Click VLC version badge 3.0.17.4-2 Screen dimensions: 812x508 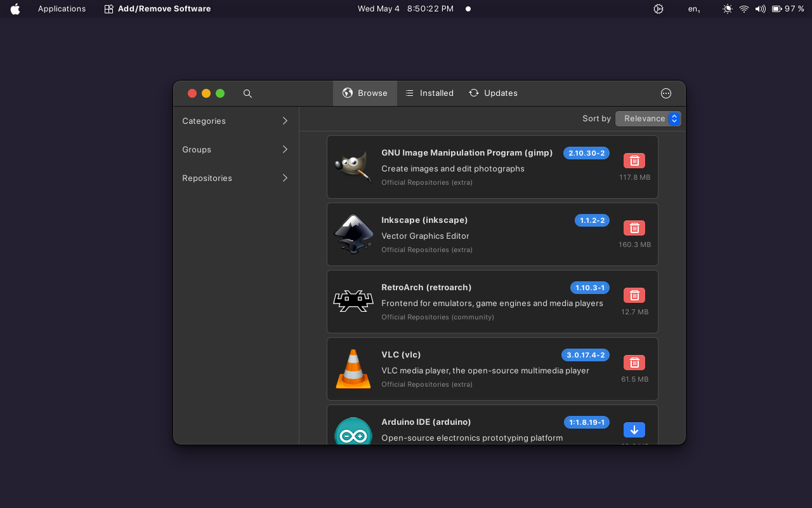pos(586,355)
